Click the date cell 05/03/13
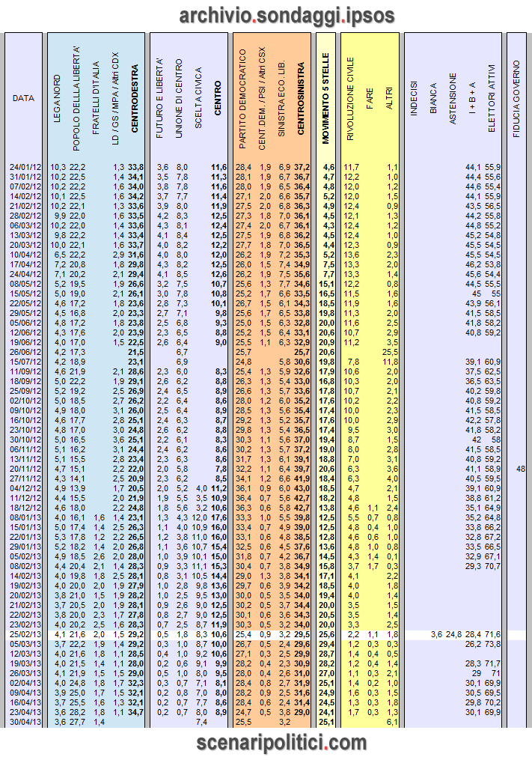 [x=25, y=644]
